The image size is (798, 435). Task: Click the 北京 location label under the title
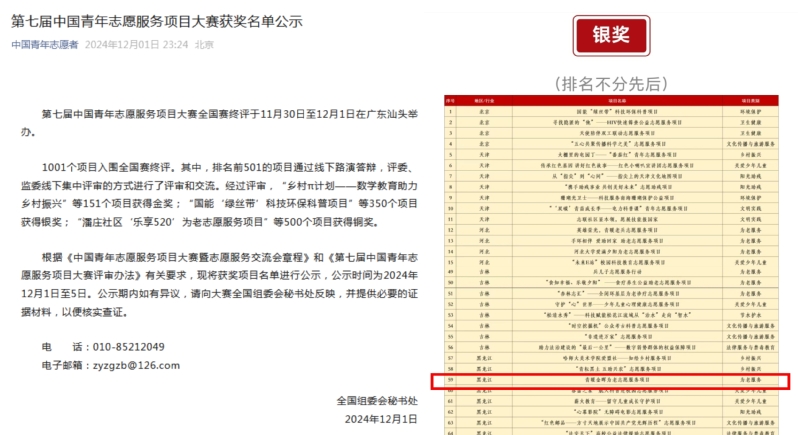204,45
